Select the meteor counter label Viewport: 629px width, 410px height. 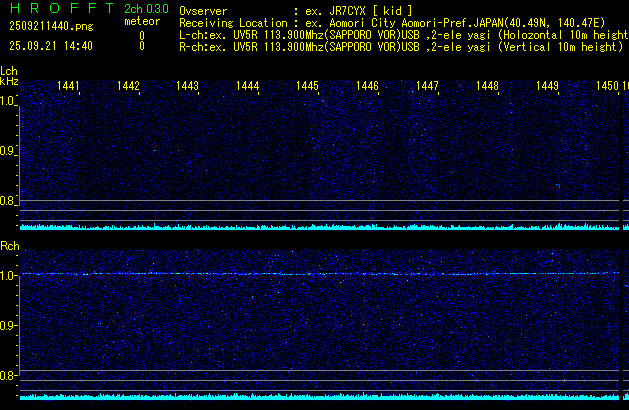[141, 21]
